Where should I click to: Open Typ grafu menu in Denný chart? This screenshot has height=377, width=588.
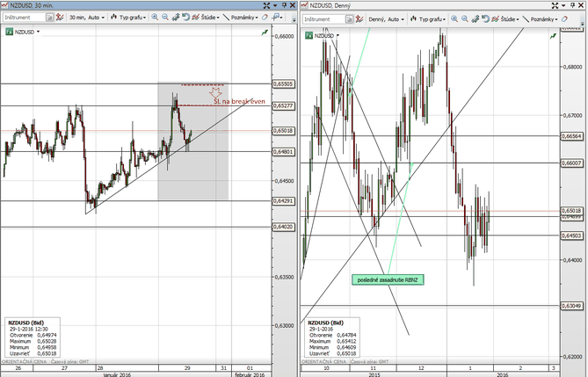(428, 19)
